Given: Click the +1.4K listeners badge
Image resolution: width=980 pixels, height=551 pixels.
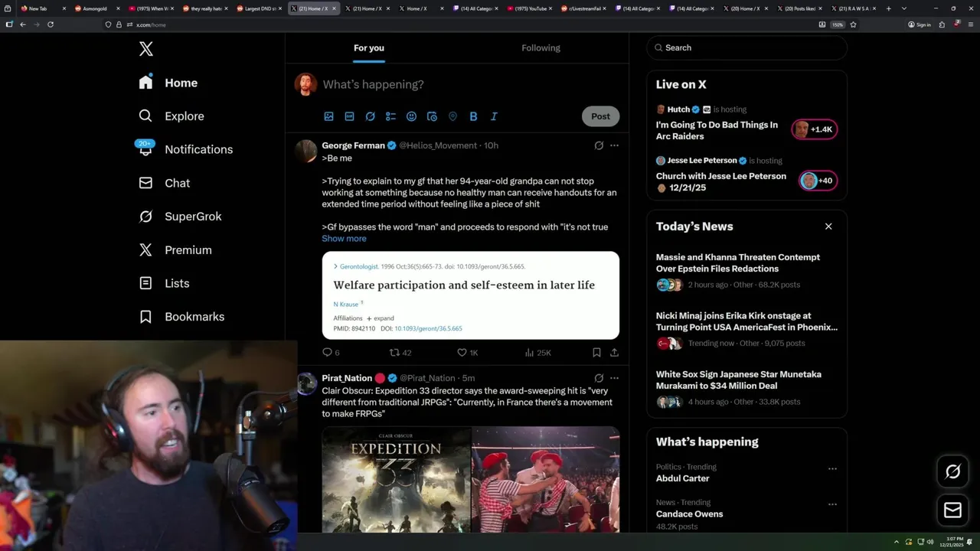Looking at the screenshot, I should (814, 129).
